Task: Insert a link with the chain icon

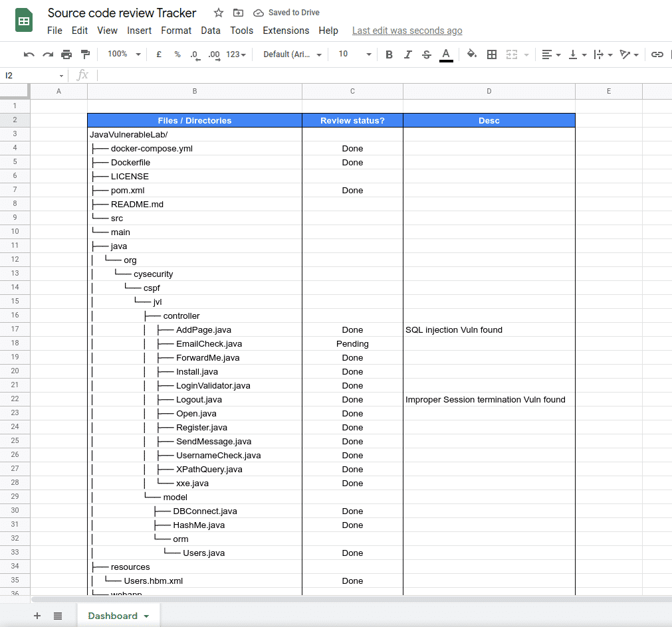Action: pos(657,54)
